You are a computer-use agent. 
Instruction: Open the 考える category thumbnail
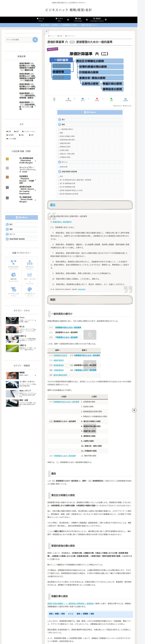[x=12, y=330]
